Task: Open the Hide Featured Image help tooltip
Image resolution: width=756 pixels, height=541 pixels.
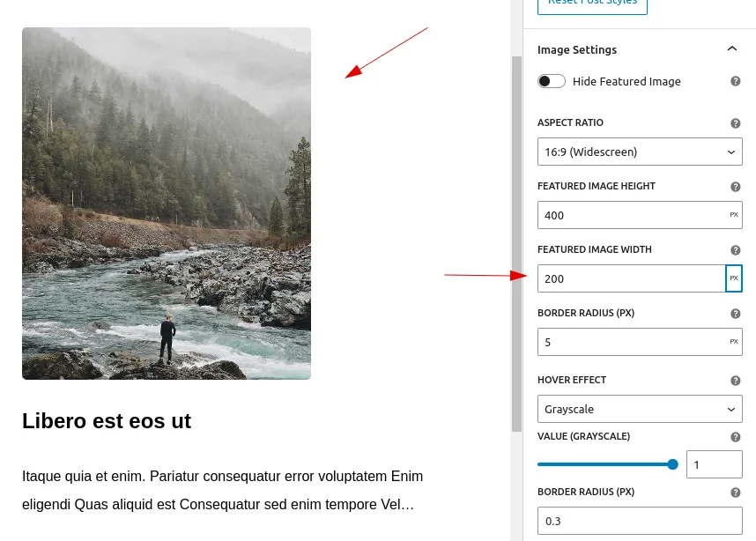Action: tap(735, 80)
